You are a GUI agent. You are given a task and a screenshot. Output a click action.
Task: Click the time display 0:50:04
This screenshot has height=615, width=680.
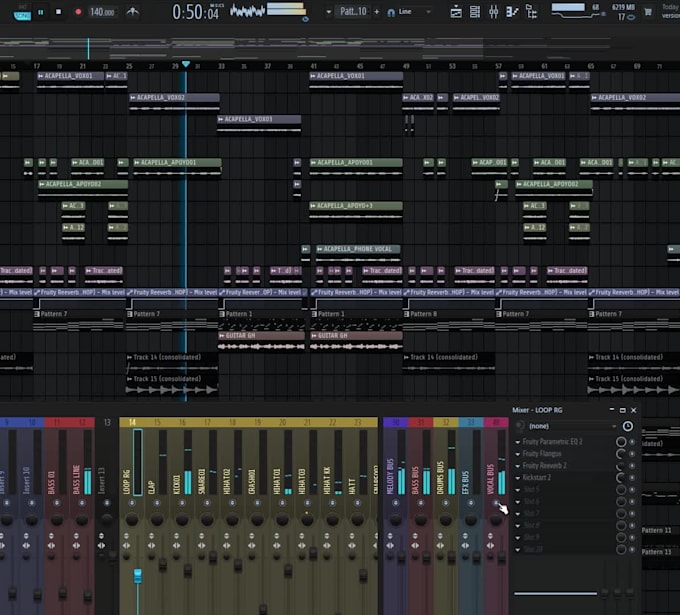pos(196,12)
